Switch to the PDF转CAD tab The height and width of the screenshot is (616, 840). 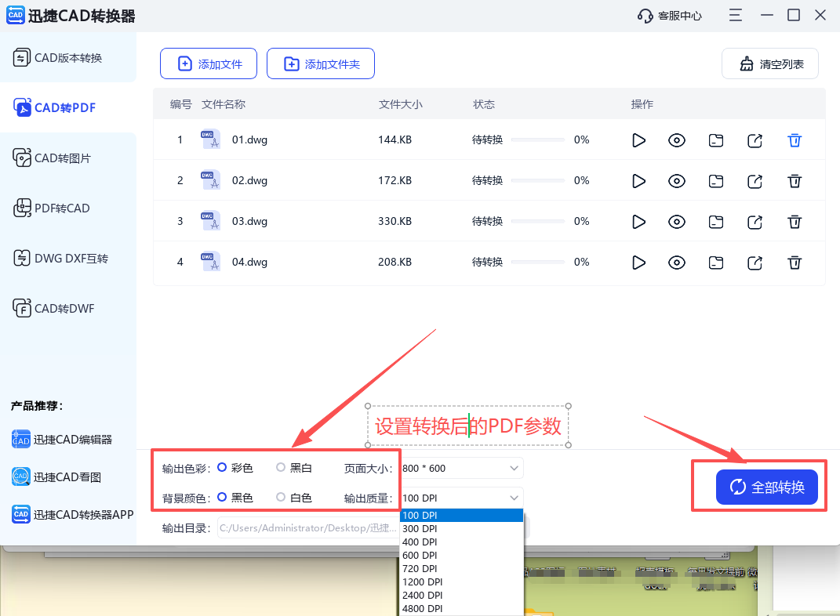(x=60, y=208)
